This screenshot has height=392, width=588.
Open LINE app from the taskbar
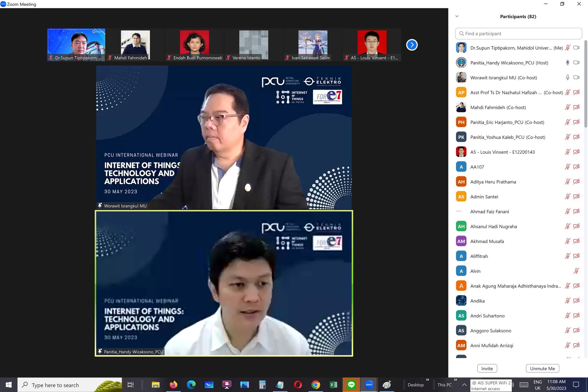(351, 385)
